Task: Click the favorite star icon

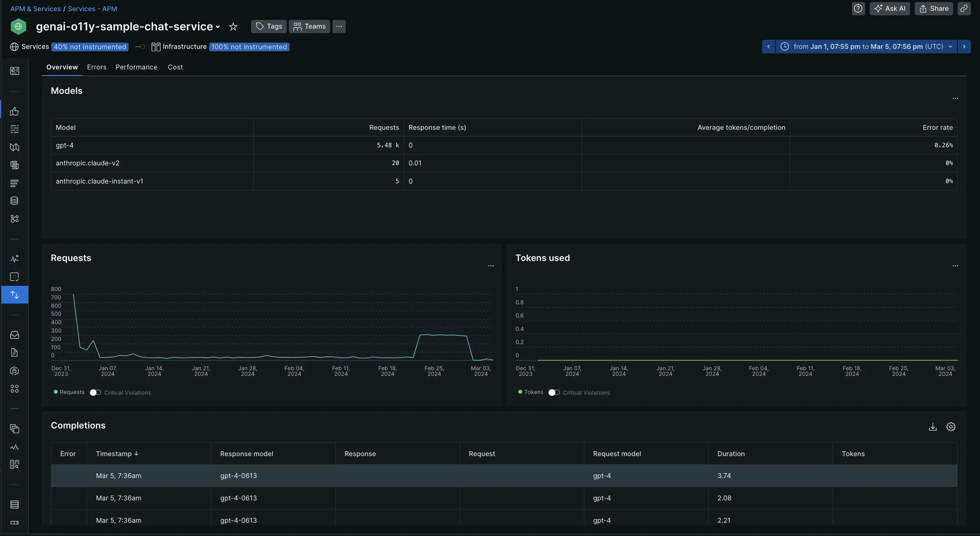Action: pos(233,27)
